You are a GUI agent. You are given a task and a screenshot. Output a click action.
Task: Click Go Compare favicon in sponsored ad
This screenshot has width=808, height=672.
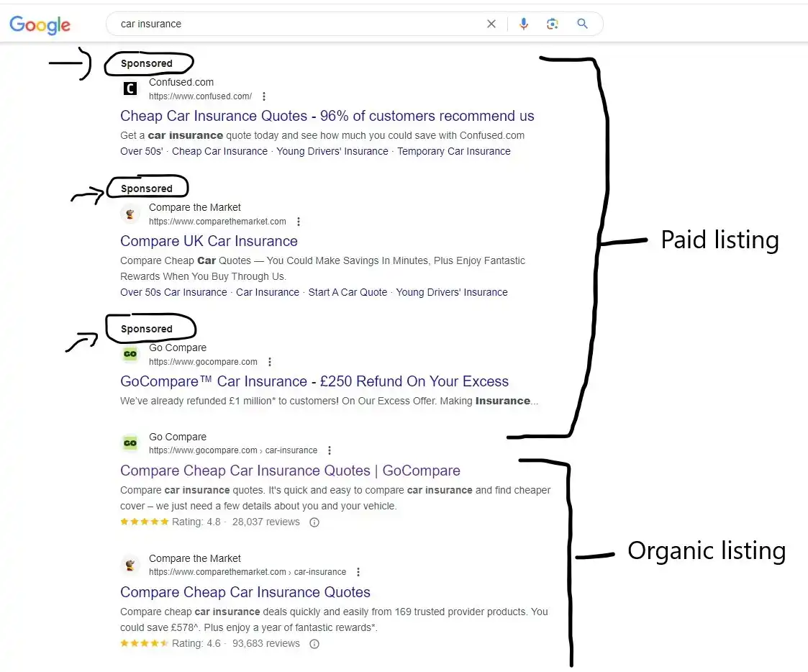(130, 354)
